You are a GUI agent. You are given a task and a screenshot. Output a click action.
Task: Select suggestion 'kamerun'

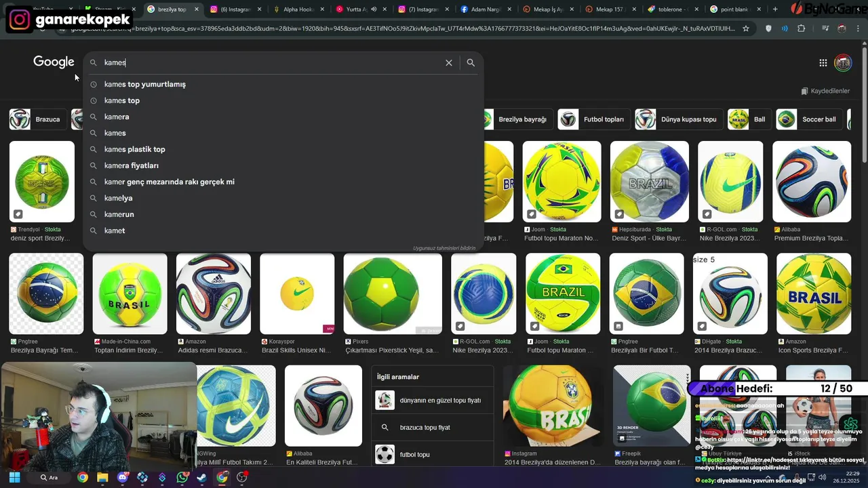(283, 214)
